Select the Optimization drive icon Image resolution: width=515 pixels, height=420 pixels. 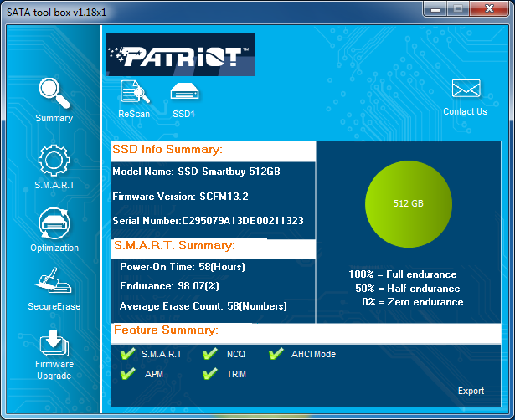tap(54, 223)
